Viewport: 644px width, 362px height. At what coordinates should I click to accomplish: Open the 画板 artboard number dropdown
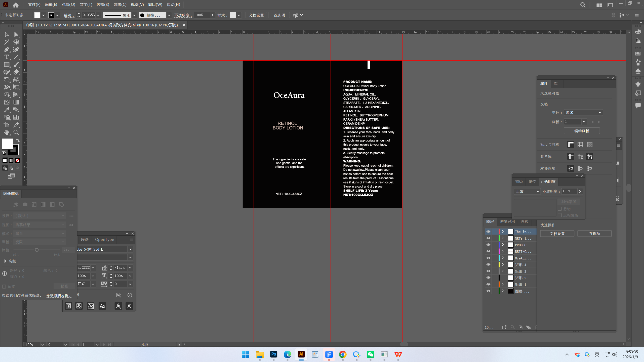coord(584,122)
